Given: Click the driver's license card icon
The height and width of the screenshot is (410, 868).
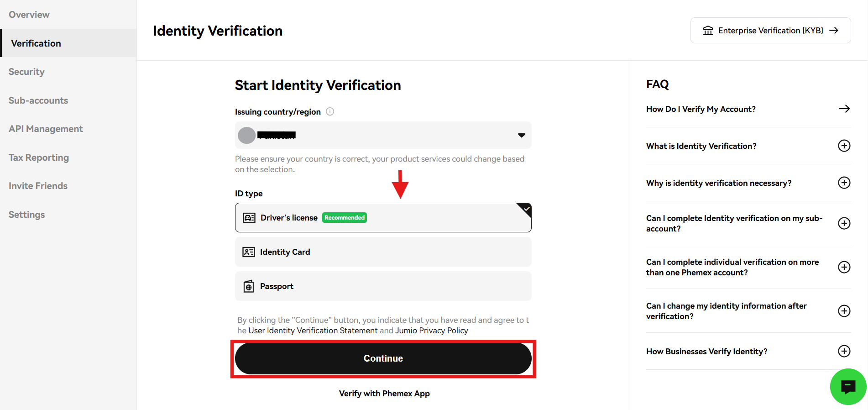Looking at the screenshot, I should point(249,218).
